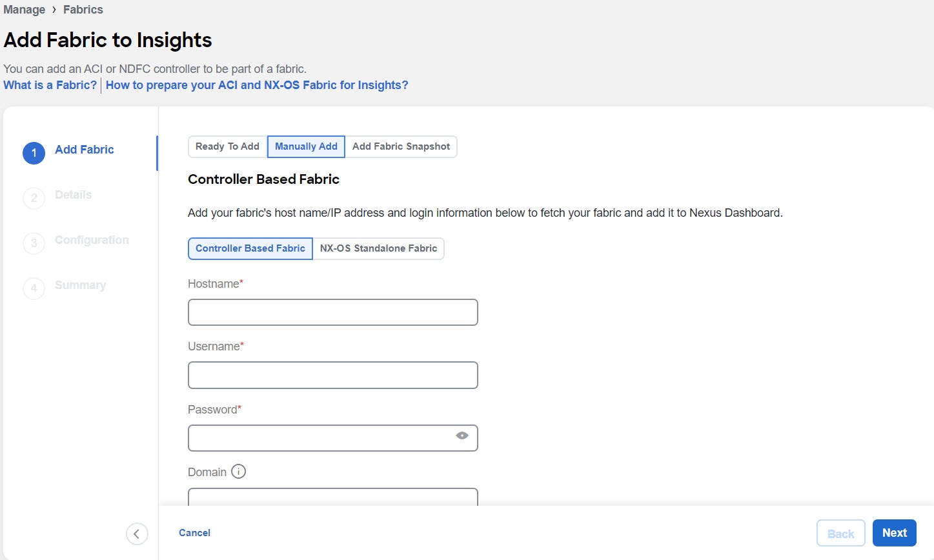Focus the Username input field
This screenshot has width=934, height=560.
(333, 375)
